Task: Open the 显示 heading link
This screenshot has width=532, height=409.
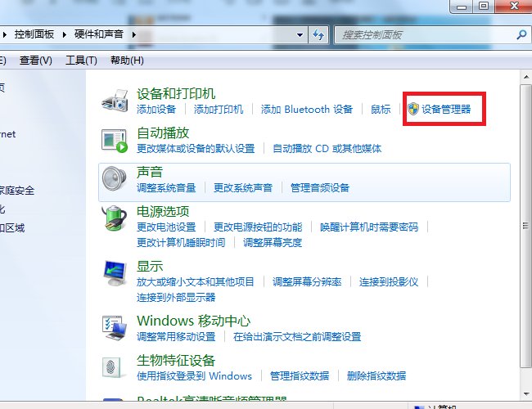Action: pyautogui.click(x=150, y=266)
